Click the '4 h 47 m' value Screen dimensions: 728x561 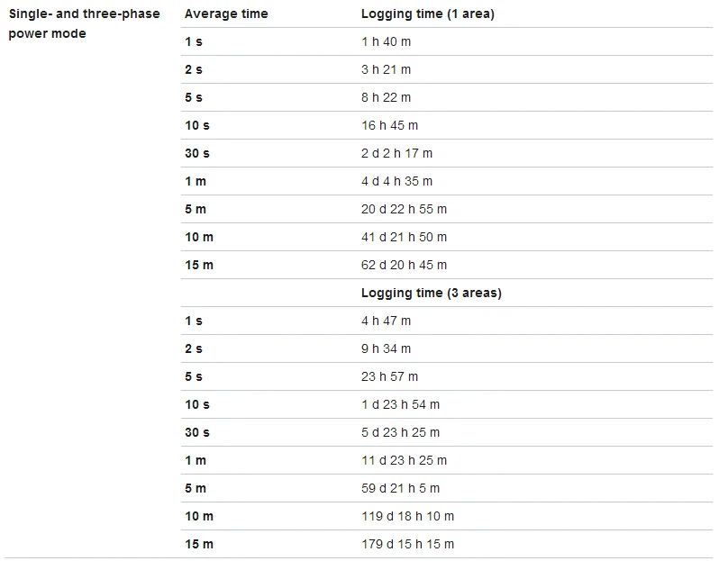(386, 321)
